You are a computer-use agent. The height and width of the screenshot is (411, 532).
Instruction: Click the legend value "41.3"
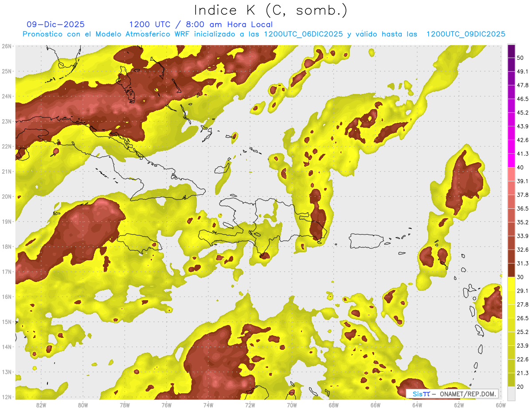pyautogui.click(x=523, y=154)
